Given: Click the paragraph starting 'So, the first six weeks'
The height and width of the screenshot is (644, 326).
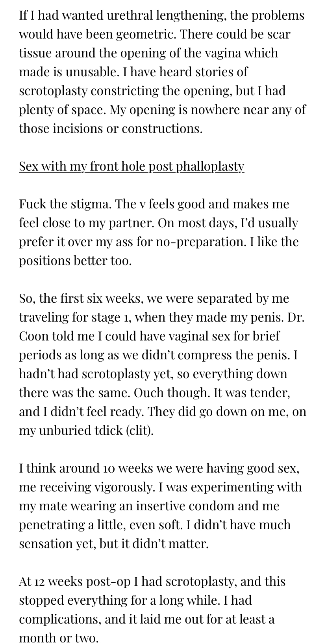Looking at the screenshot, I should [162, 364].
